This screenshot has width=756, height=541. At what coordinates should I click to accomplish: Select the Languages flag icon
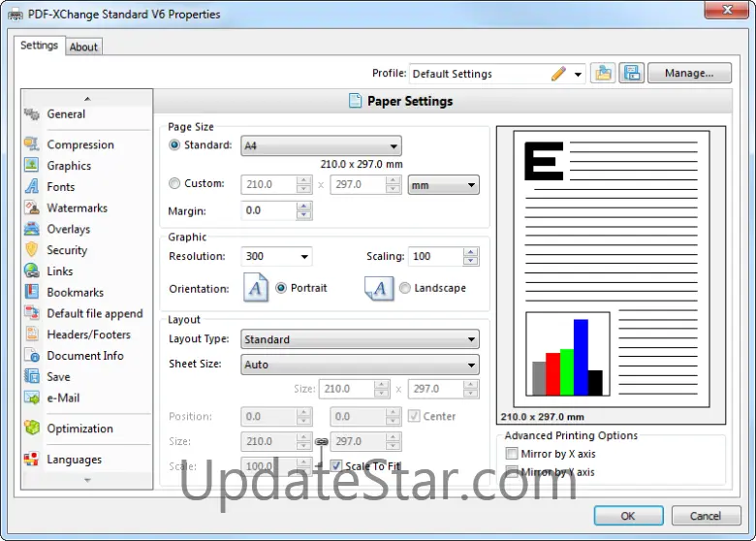tap(32, 459)
